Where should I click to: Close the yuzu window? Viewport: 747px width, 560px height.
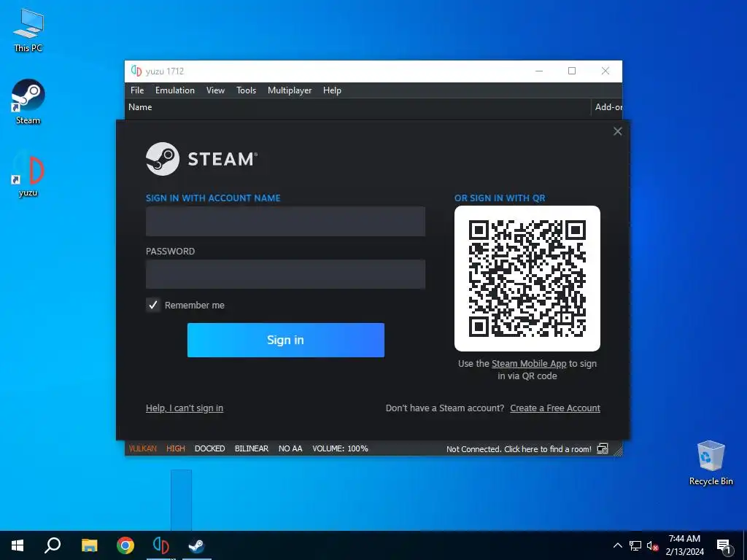605,71
